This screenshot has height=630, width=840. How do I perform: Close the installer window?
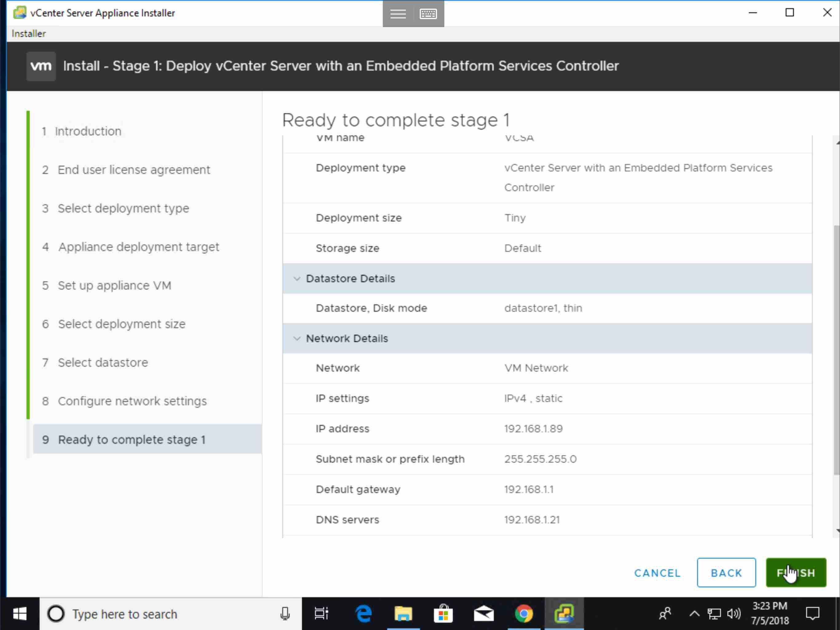click(827, 13)
